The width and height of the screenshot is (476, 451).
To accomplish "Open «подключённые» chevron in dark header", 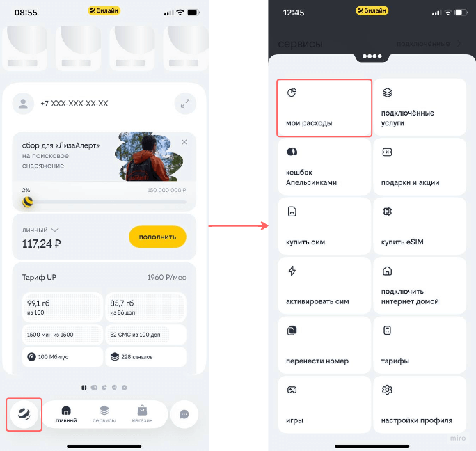I will [429, 44].
